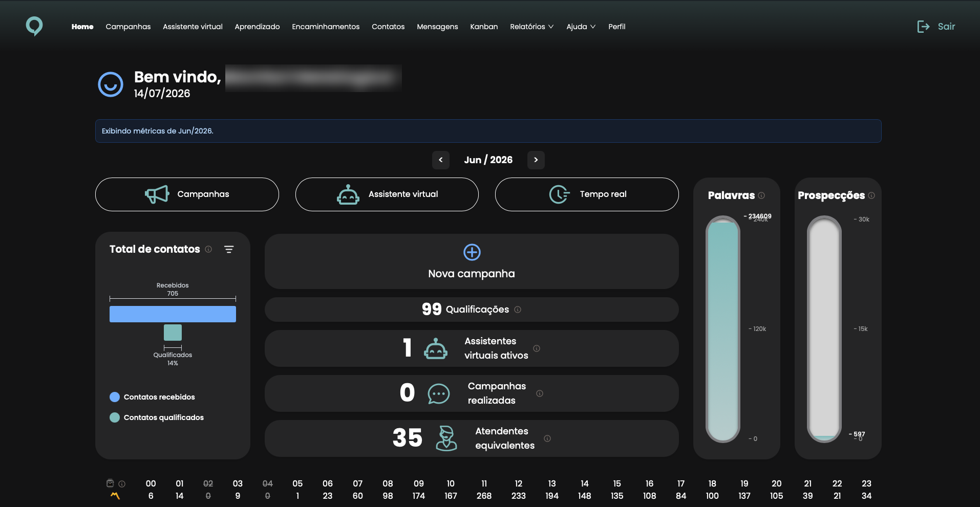This screenshot has width=980, height=507.
Task: Expand the Relatórios dropdown menu
Action: [x=532, y=27]
